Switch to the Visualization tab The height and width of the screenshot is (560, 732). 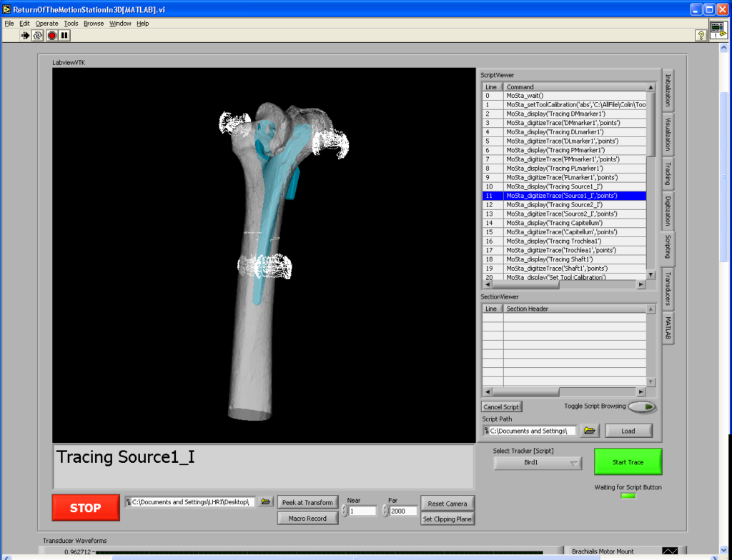click(668, 134)
